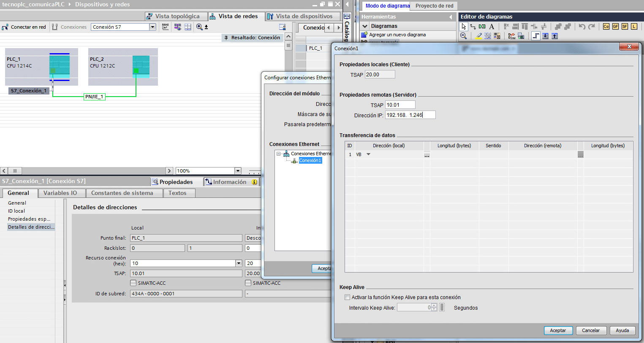Enable Keep Alive function checkbox
The height and width of the screenshot is (343, 644).
[347, 297]
